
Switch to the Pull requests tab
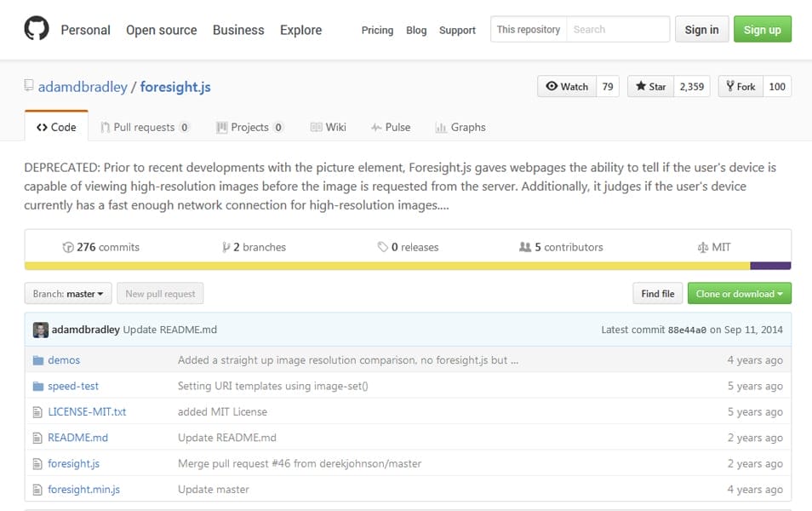coord(146,127)
